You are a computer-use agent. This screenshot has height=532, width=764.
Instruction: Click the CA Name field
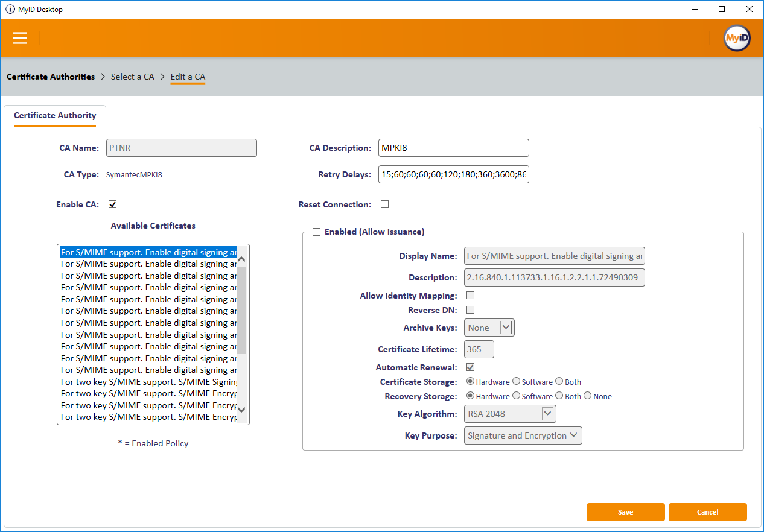pos(182,148)
